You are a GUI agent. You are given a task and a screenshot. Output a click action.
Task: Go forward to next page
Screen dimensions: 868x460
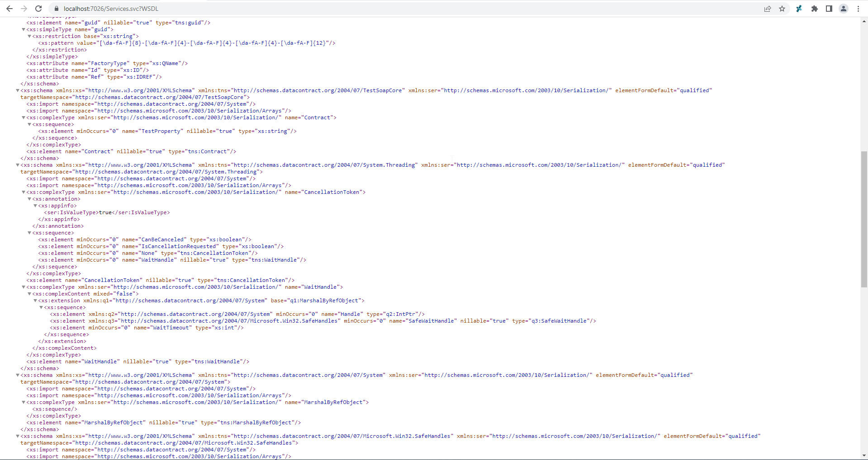tap(24, 9)
